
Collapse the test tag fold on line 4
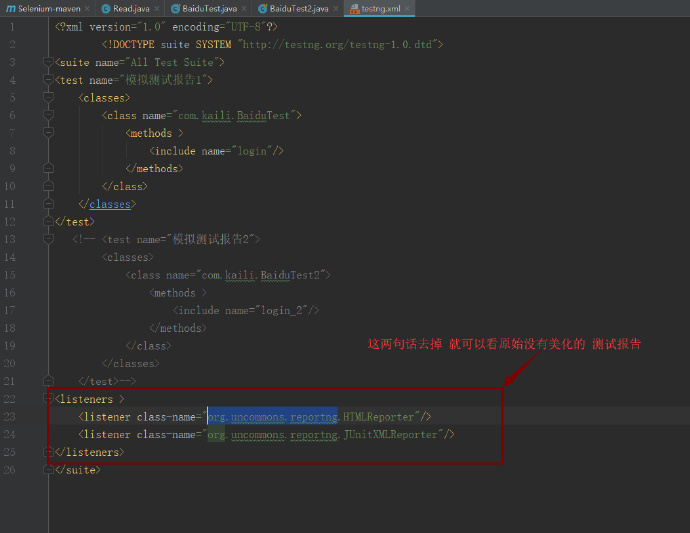(48, 79)
